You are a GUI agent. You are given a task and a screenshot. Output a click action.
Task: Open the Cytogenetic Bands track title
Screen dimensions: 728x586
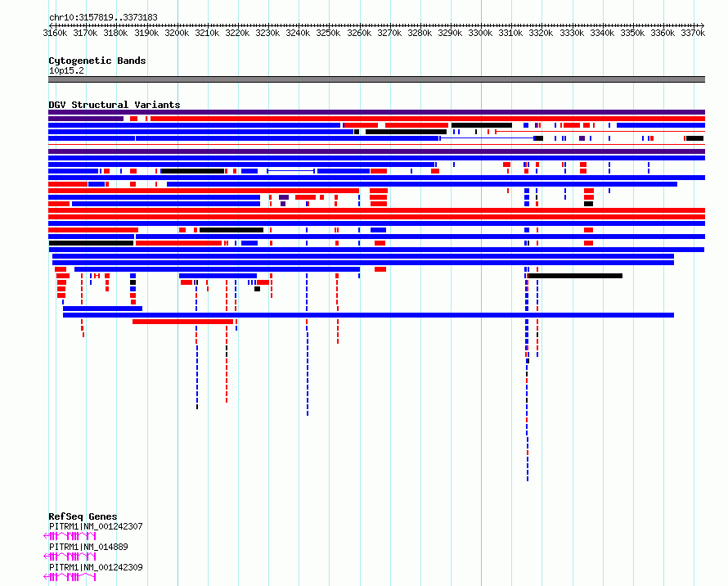click(97, 61)
